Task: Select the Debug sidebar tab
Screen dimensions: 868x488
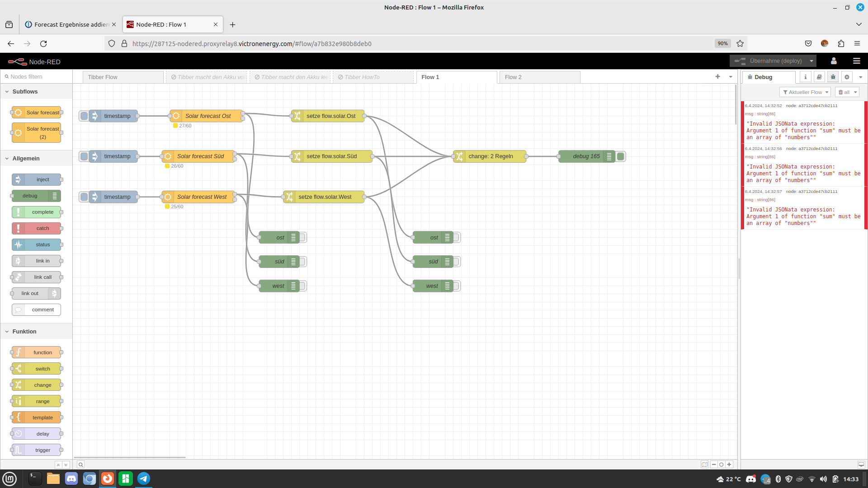Action: click(x=769, y=77)
